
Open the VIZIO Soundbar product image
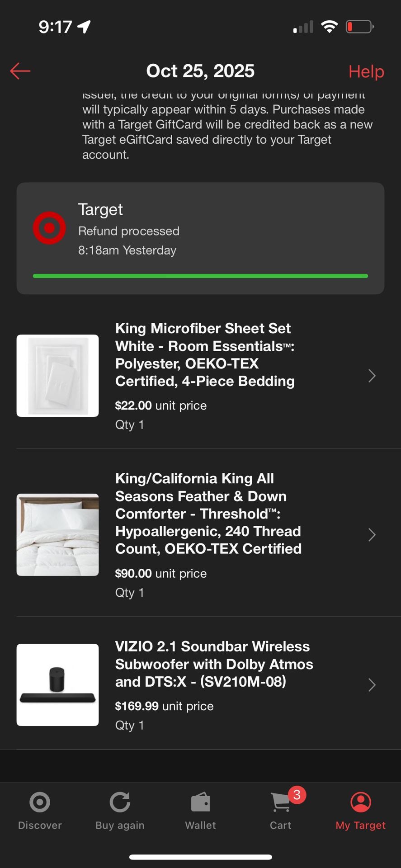[x=57, y=685]
